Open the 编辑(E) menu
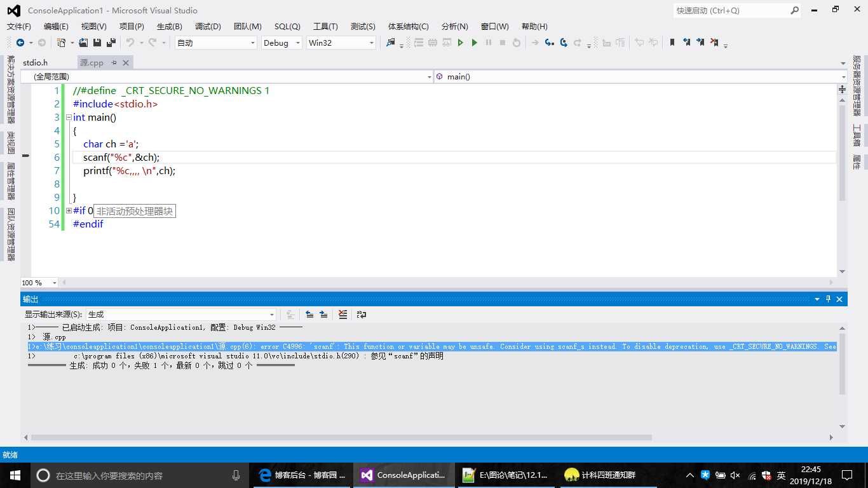The height and width of the screenshot is (488, 868). [x=56, y=26]
